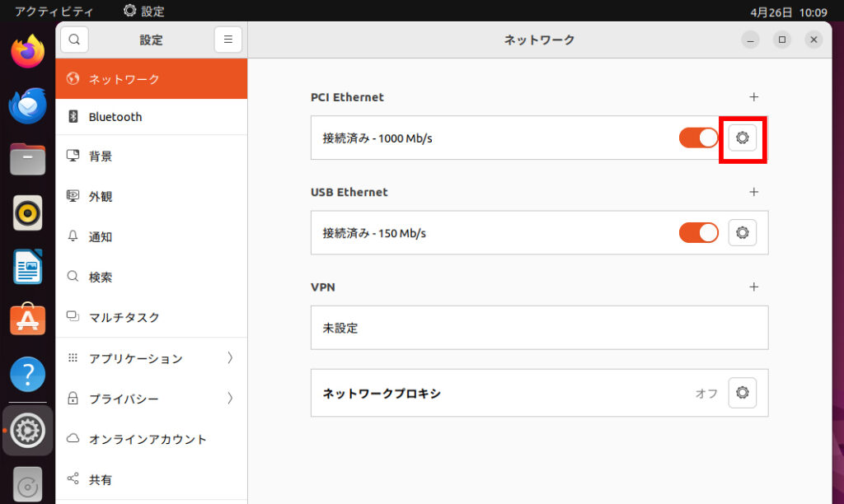Open 背景 (background) settings panel
844x504 pixels.
(x=152, y=156)
